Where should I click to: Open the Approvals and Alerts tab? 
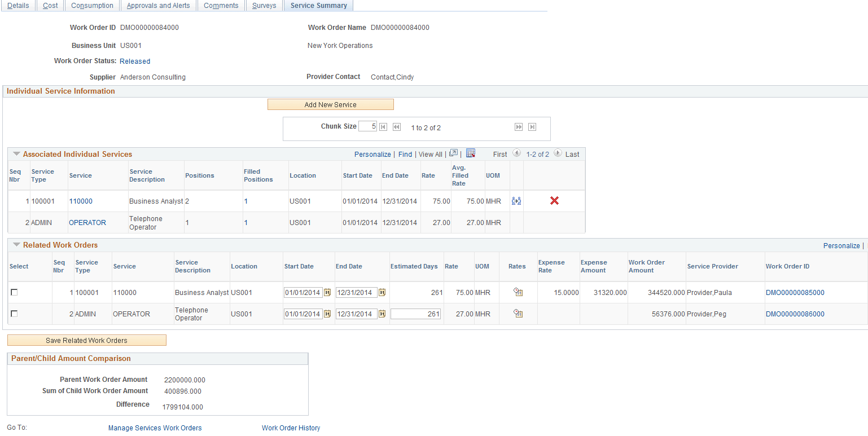click(x=159, y=5)
